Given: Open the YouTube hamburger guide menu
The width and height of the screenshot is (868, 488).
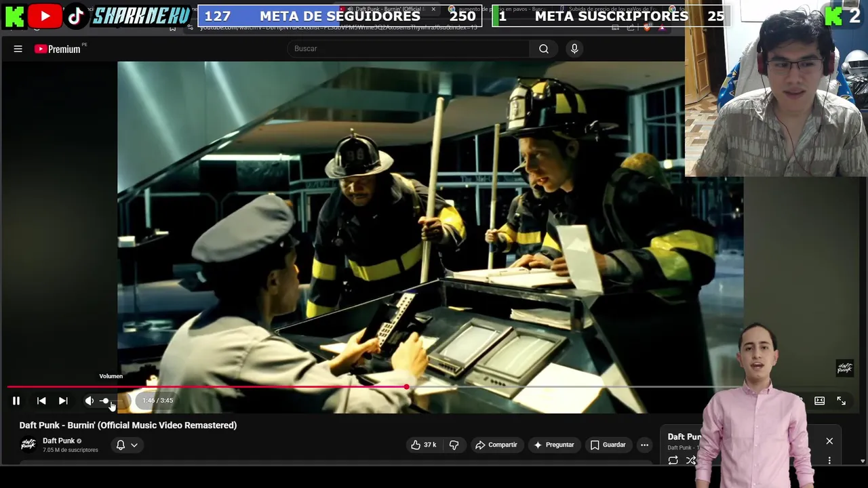Looking at the screenshot, I should tap(18, 49).
